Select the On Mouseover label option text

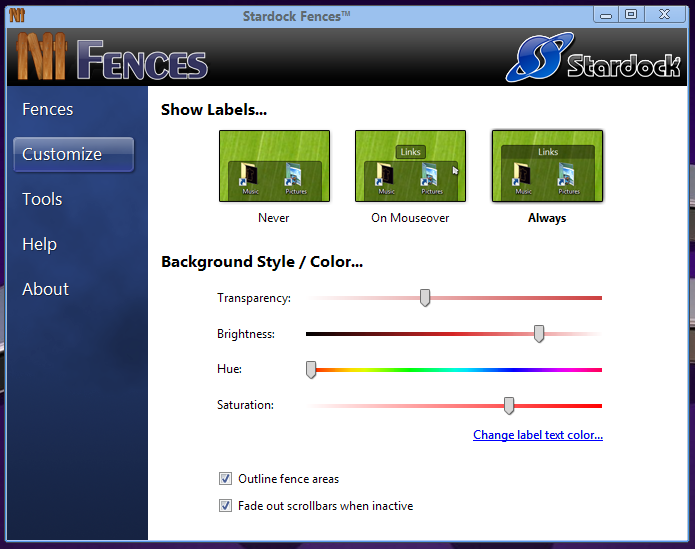(x=410, y=218)
